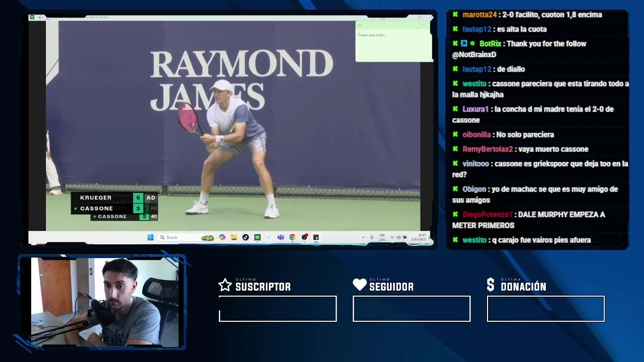Viewport: 644px width, 362px height.
Task: Click the blue moderator badge next to BotRix
Action: (464, 44)
